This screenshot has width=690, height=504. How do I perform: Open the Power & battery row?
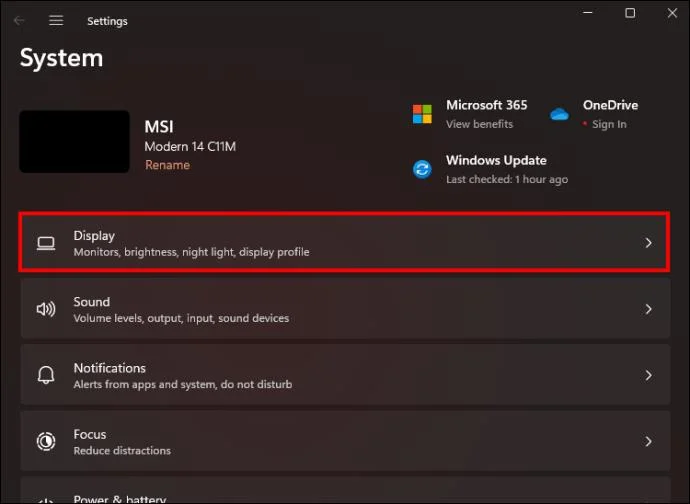(x=345, y=490)
